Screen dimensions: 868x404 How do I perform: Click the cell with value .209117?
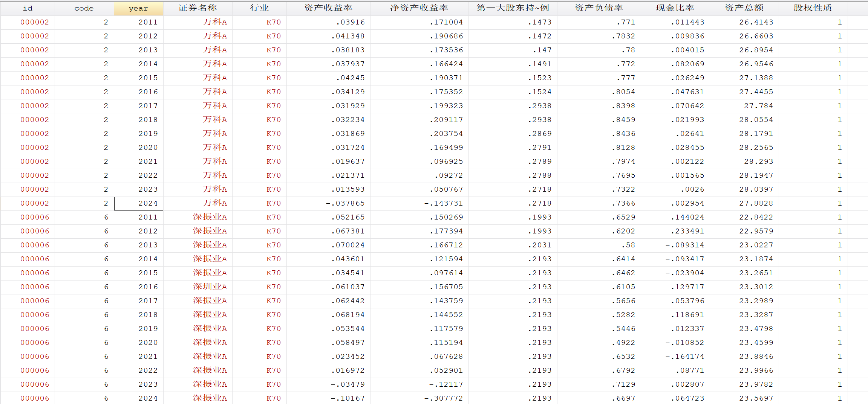[419, 120]
